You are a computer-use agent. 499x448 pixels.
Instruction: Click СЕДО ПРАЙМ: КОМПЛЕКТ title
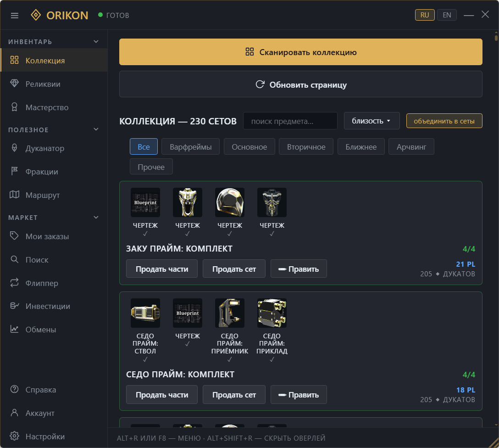coord(180,374)
